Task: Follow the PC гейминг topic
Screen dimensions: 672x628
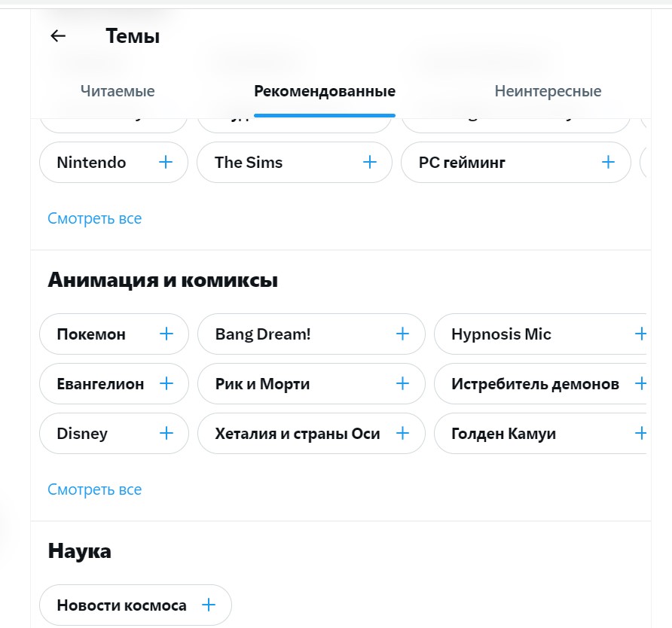Action: [607, 162]
